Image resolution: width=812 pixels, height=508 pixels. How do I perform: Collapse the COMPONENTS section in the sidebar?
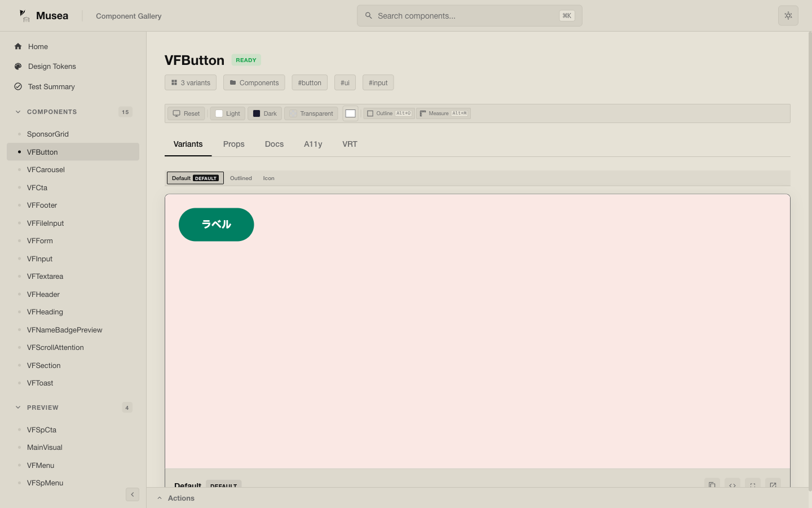(x=18, y=112)
